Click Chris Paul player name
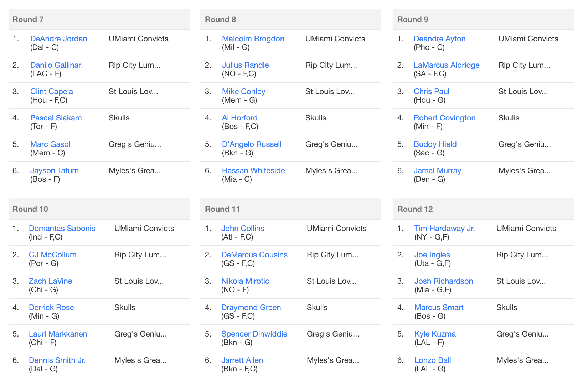This screenshot has width=588, height=385. click(x=432, y=91)
